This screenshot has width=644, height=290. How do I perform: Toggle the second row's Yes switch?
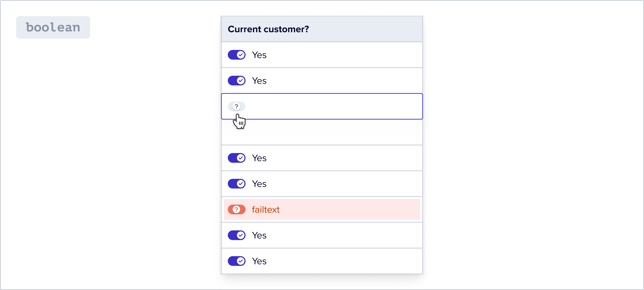point(236,81)
